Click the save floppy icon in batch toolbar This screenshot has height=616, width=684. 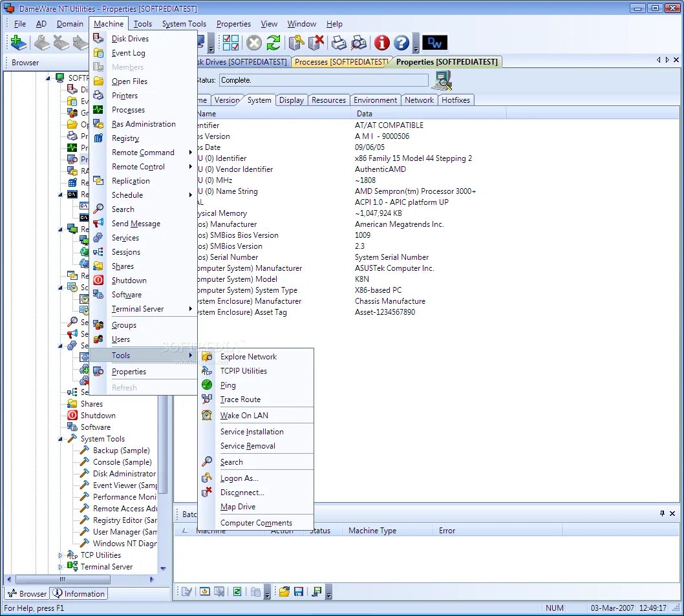(x=299, y=591)
